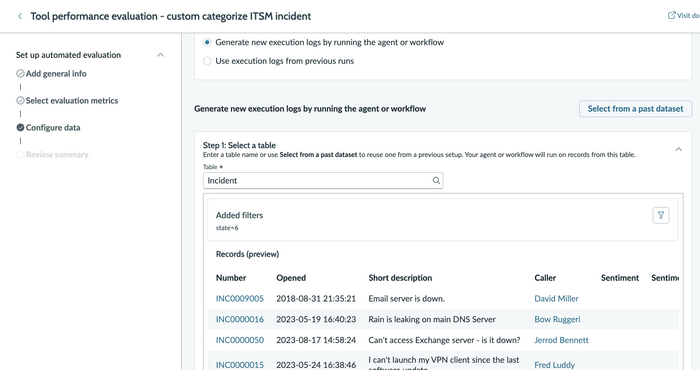700x370 pixels.
Task: Open caller David Miller
Action: coord(556,299)
